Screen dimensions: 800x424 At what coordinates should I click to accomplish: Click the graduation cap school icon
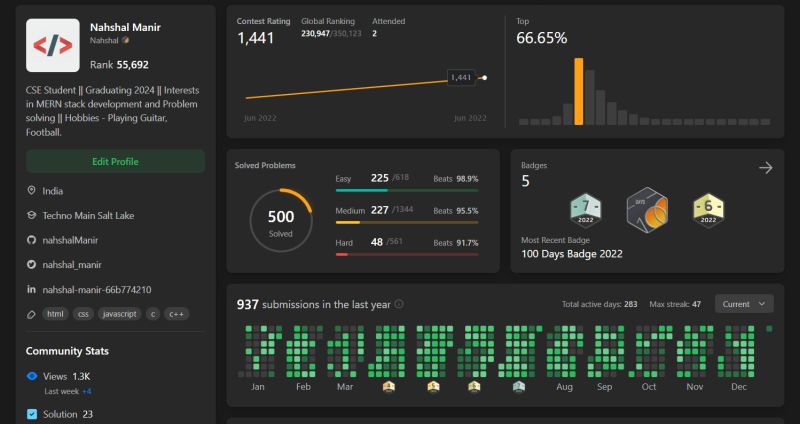pyautogui.click(x=32, y=215)
